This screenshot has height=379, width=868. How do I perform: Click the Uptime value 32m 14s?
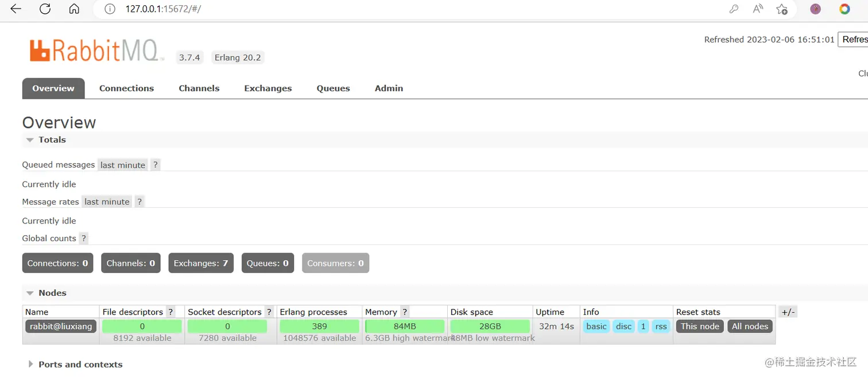556,326
